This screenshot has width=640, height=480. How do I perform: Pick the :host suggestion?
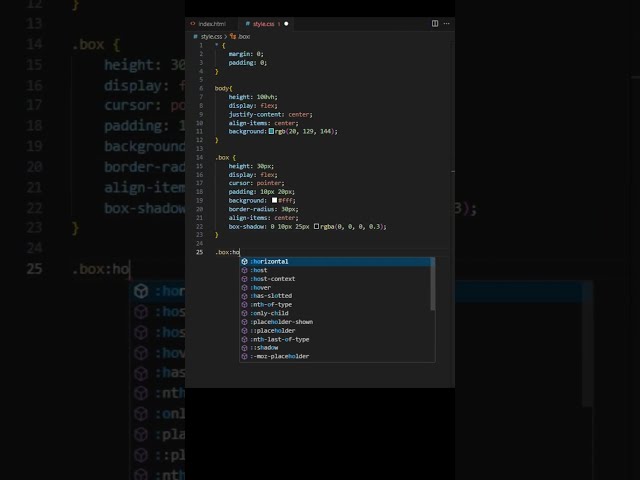[335, 270]
